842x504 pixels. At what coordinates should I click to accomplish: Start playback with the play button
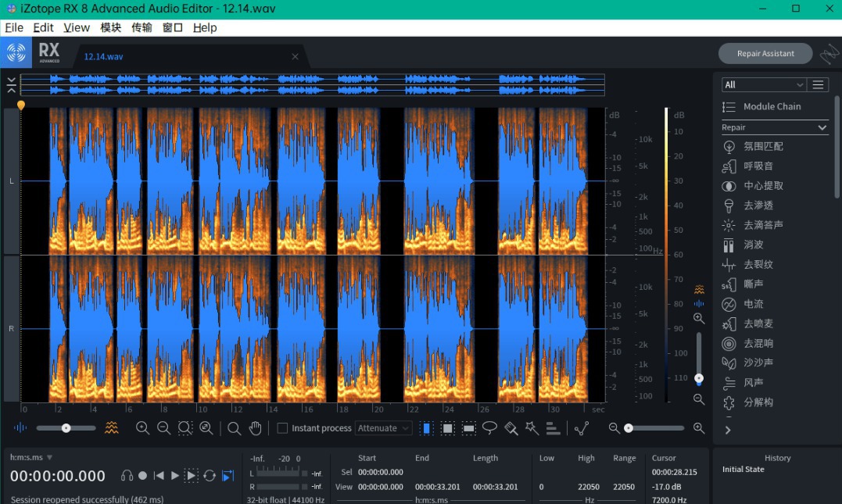click(174, 476)
